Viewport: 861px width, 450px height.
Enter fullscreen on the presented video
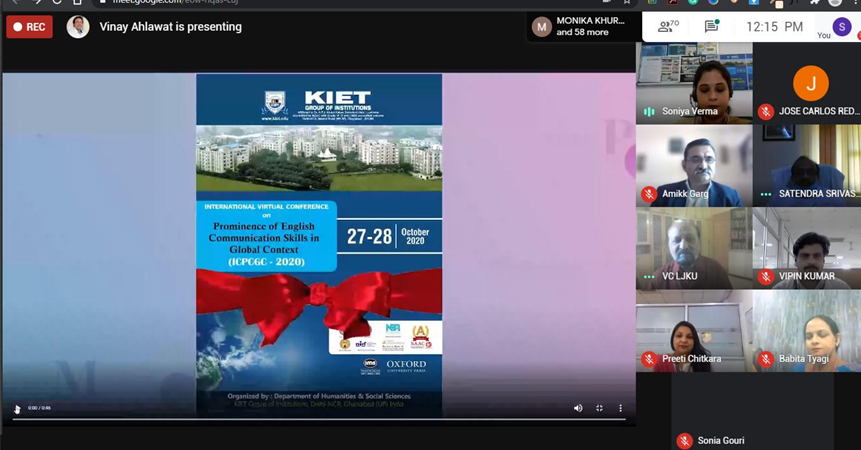click(599, 408)
